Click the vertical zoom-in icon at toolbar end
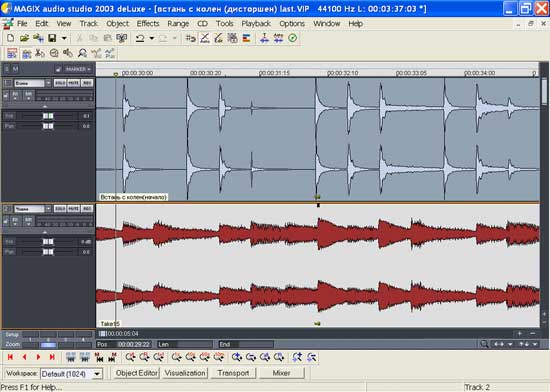550x392 pixels. pos(297,357)
